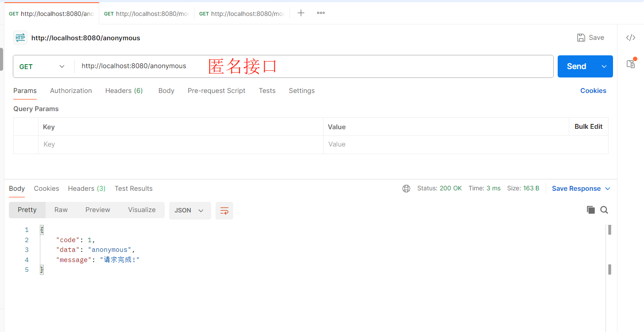
Task: Switch to the Visualize view mode
Action: tap(142, 210)
